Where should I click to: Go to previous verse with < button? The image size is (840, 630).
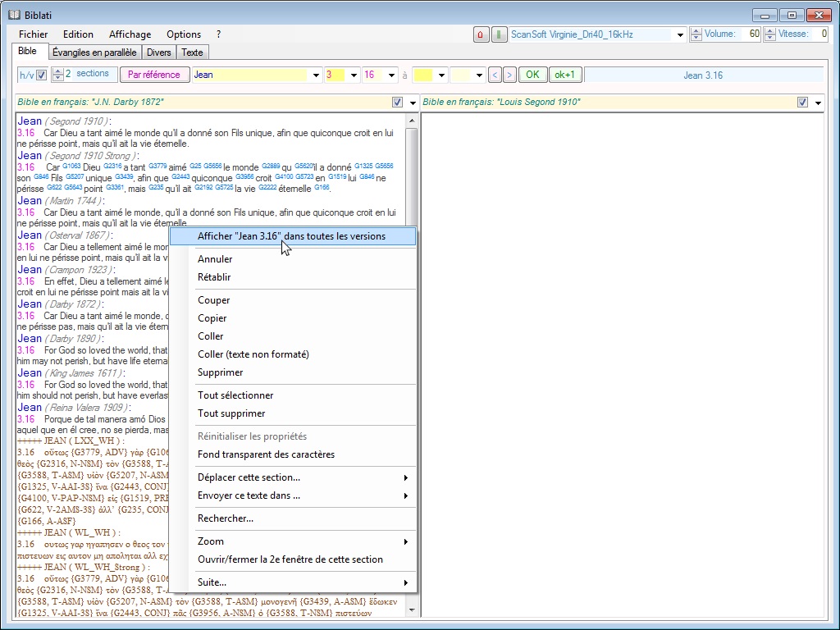[x=495, y=75]
